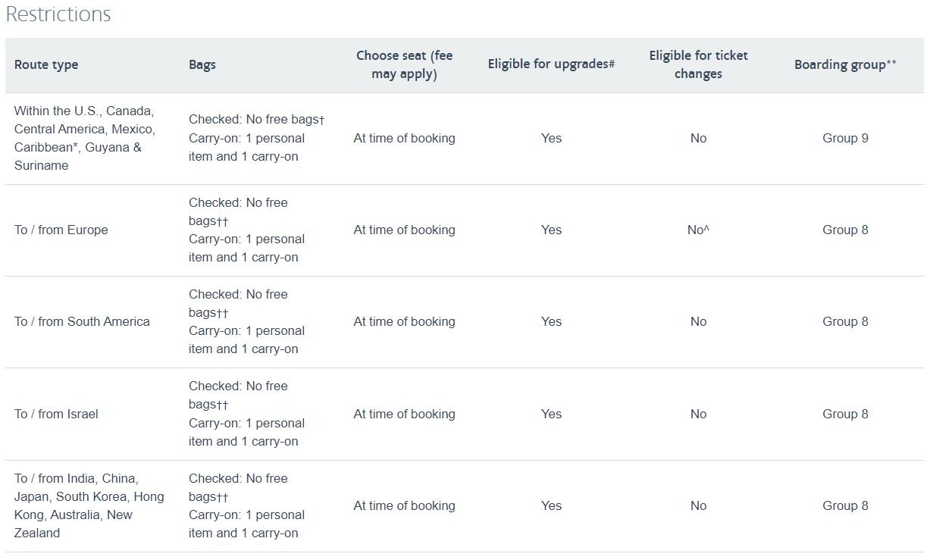Click Group 8 in the Israel row
This screenshot has height=560, width=930.
(845, 415)
